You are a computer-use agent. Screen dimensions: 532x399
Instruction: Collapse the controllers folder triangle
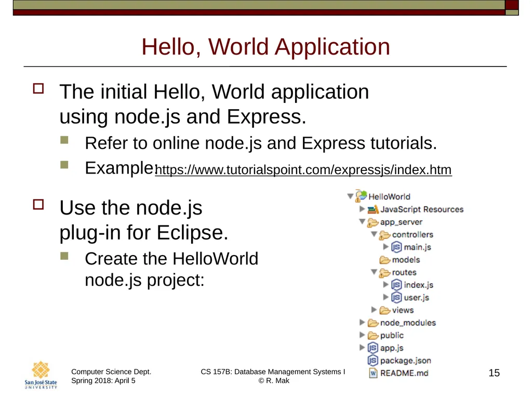(374, 234)
